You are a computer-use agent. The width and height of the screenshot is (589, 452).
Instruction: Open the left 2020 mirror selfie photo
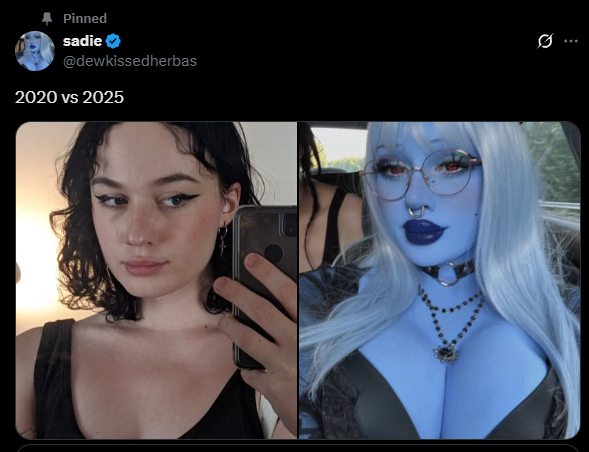[x=156, y=280]
